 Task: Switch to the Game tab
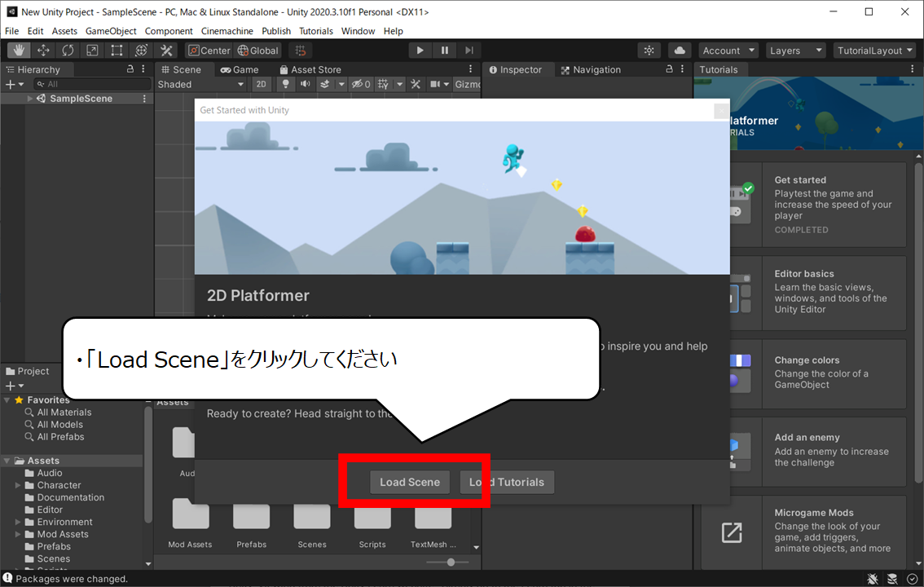[x=240, y=69]
